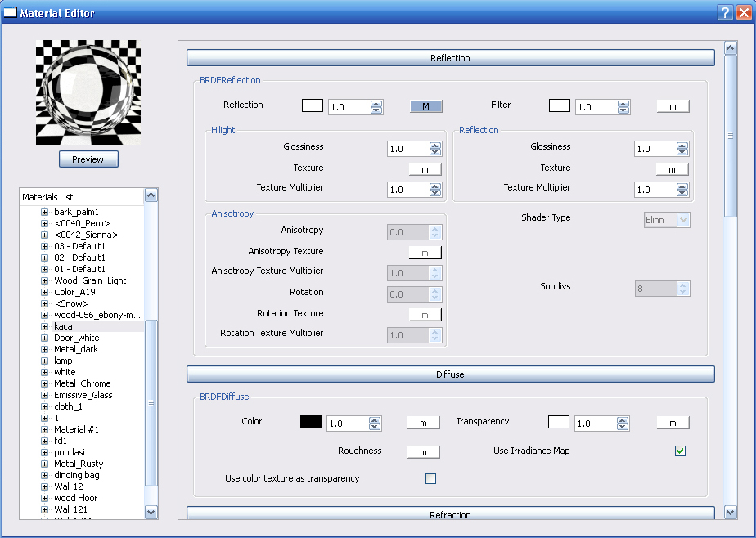Image resolution: width=756 pixels, height=538 pixels.
Task: Expand the Emissive_Glass material node
Action: (x=44, y=396)
